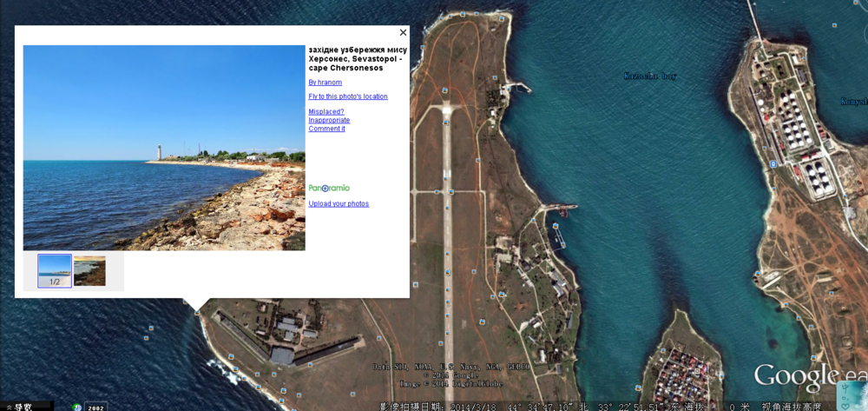The image size is (868, 411).
Task: Click 'Fly to this photo's location'
Action: pos(348,96)
